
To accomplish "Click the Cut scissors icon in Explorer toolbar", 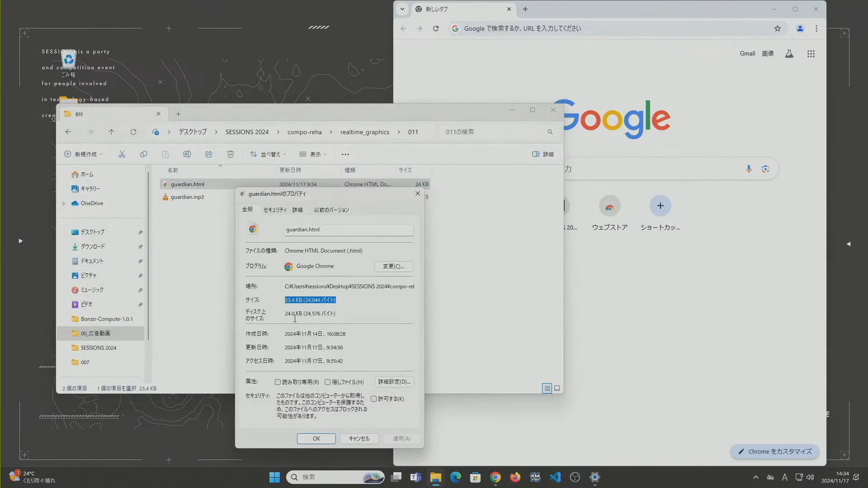I will 122,155.
